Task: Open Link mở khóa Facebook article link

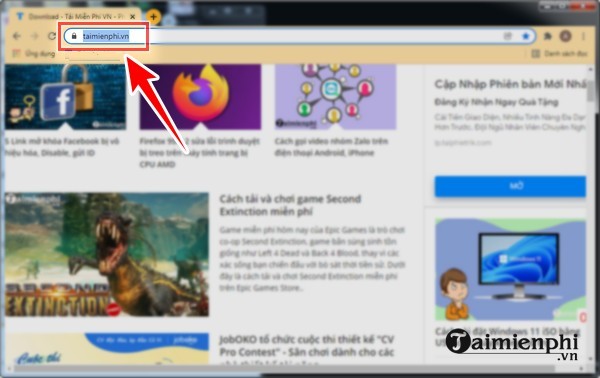Action: click(62, 147)
